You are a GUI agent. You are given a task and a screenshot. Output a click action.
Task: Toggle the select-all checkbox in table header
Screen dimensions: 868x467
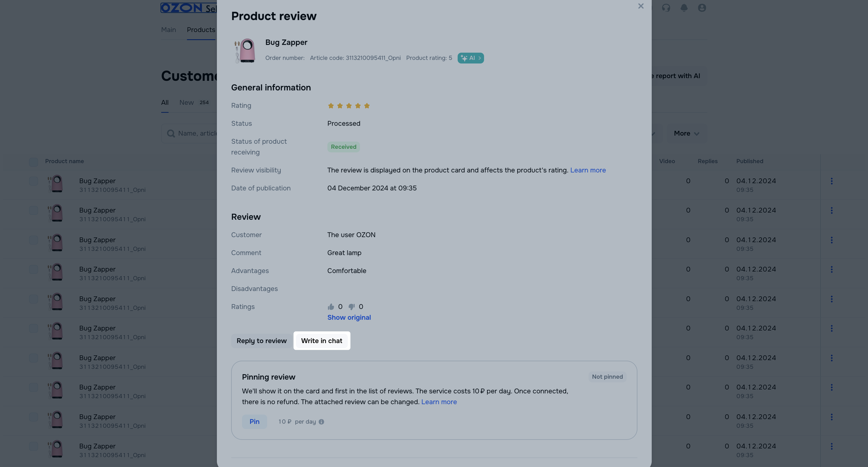click(33, 162)
